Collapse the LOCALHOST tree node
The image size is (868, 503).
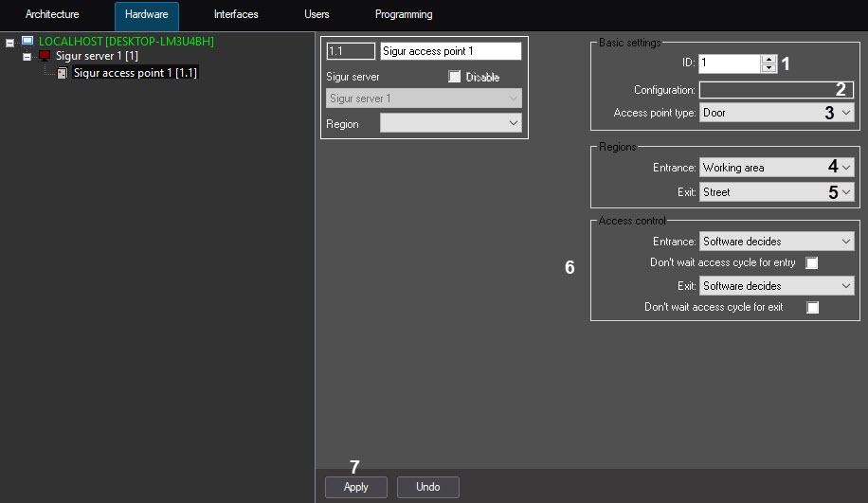(x=10, y=43)
